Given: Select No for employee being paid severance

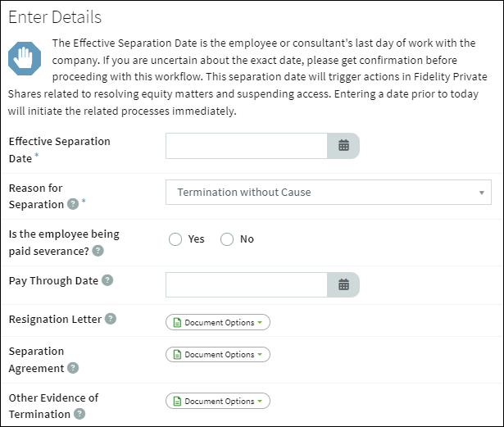Looking at the screenshot, I should (227, 239).
